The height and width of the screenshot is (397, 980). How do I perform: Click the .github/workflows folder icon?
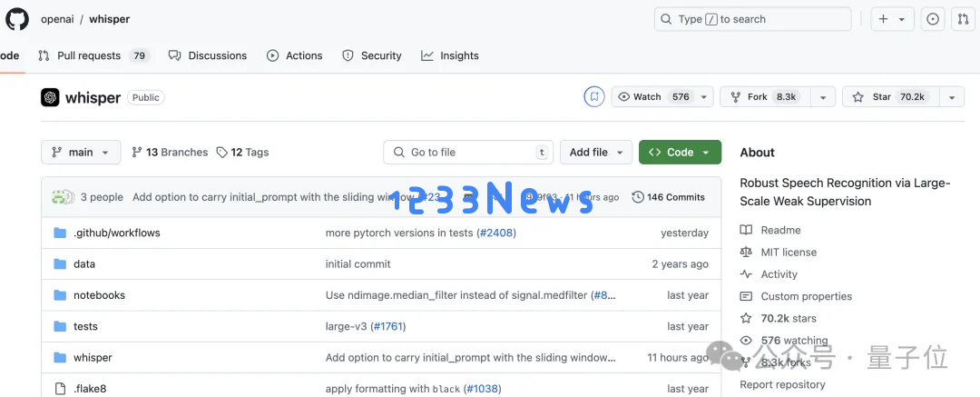pos(60,233)
